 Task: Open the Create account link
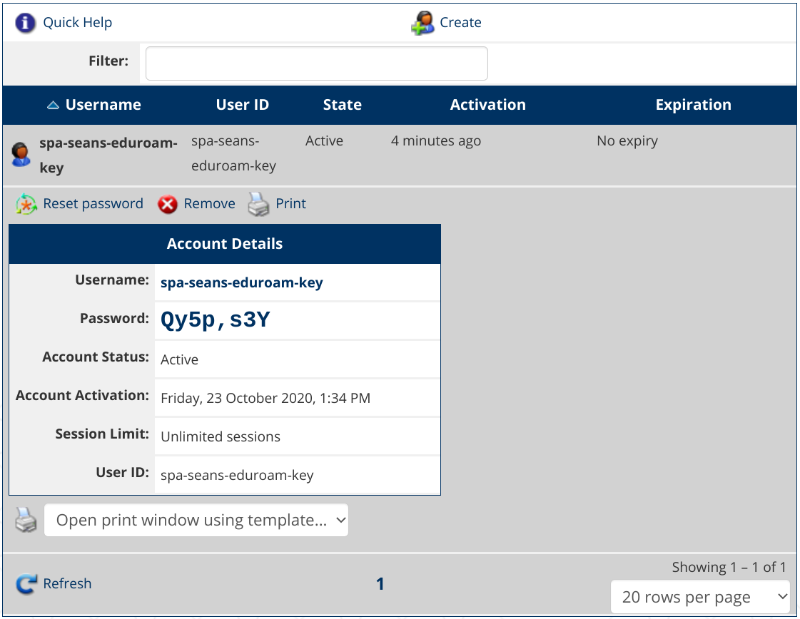point(460,22)
